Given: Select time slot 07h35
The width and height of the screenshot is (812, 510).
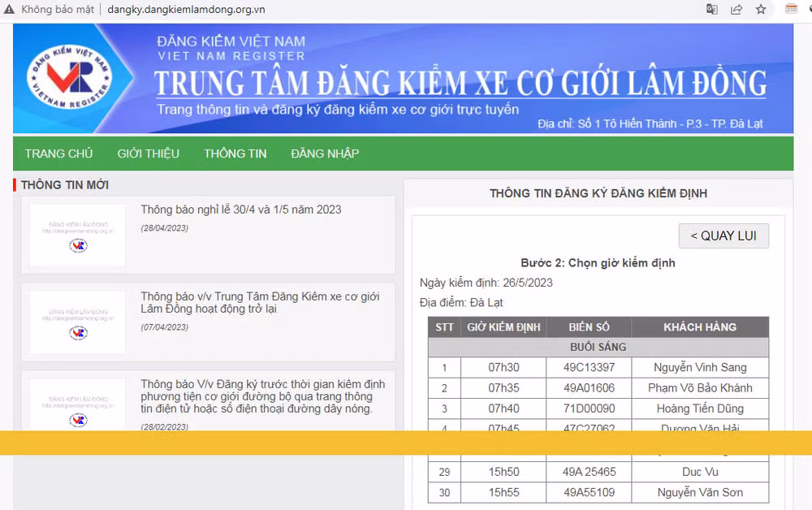Looking at the screenshot, I should pos(503,388).
